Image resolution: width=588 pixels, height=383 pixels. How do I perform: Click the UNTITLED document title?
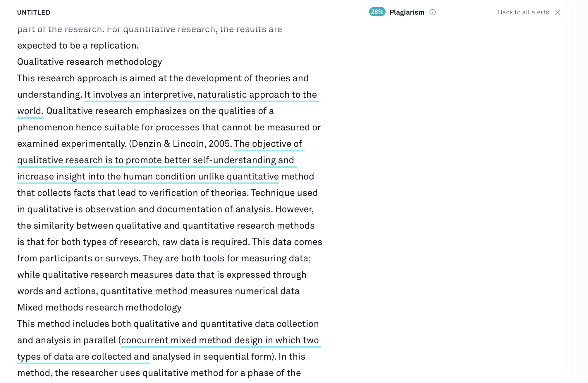[x=34, y=12]
